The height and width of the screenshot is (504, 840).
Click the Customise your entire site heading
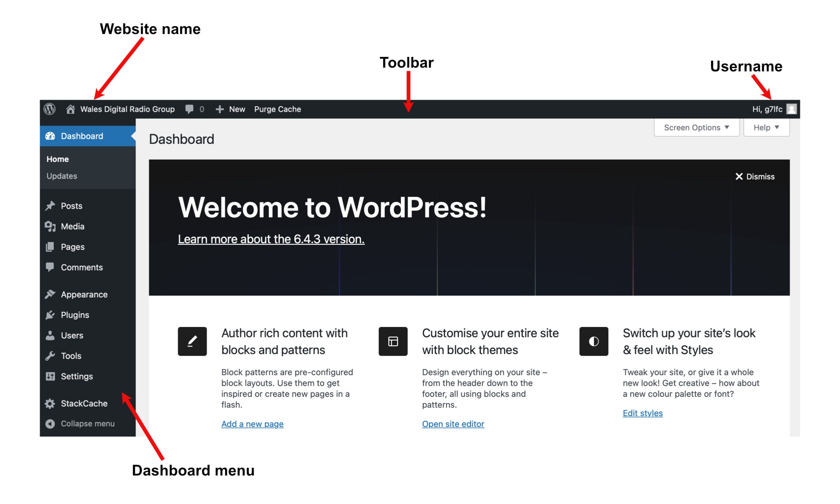[490, 341]
